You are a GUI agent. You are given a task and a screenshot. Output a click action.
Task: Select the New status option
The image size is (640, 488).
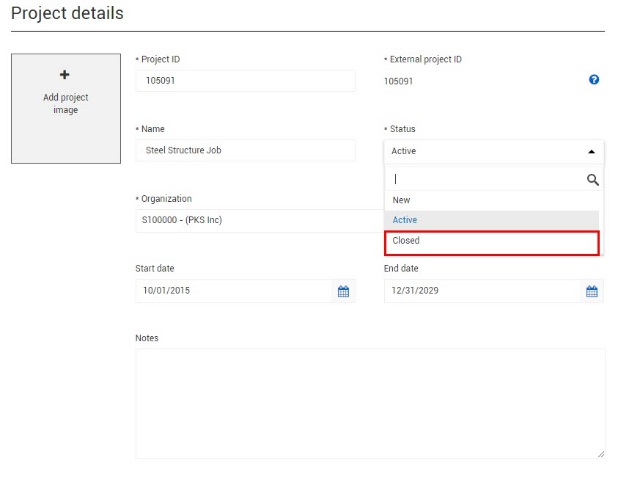point(491,200)
